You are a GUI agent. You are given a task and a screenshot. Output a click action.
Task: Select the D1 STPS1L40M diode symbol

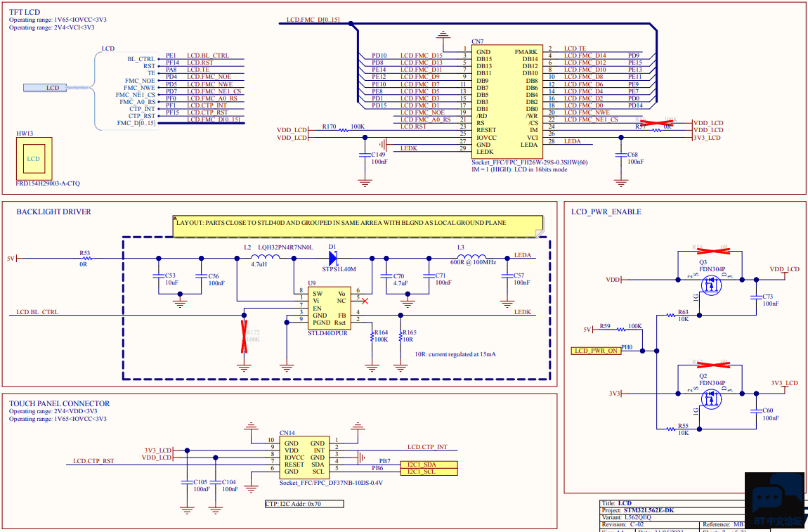point(334,257)
